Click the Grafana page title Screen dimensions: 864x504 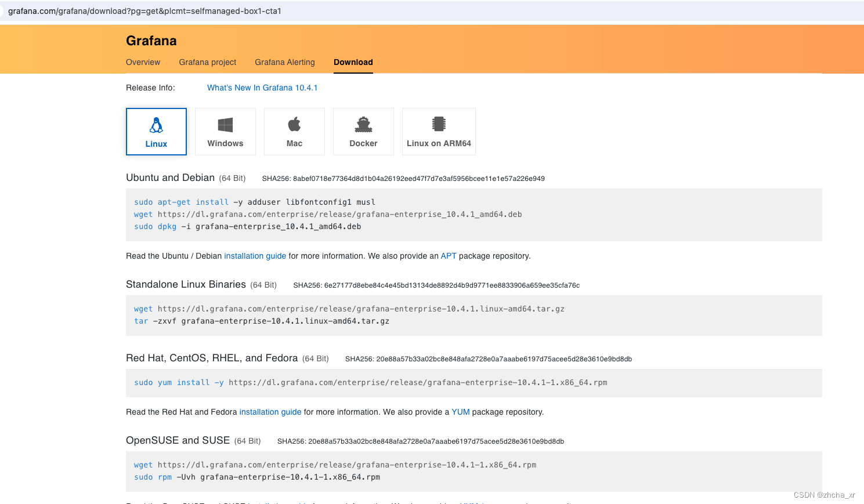[x=151, y=41]
